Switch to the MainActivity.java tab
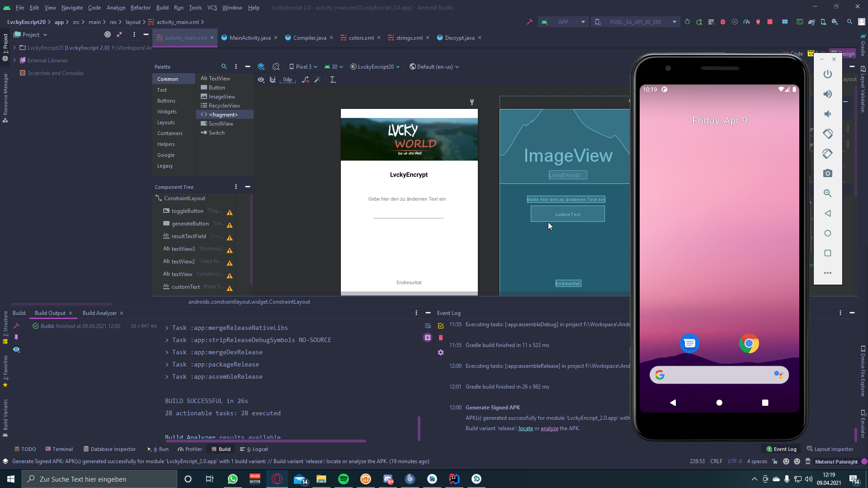This screenshot has height=488, width=868. [250, 38]
